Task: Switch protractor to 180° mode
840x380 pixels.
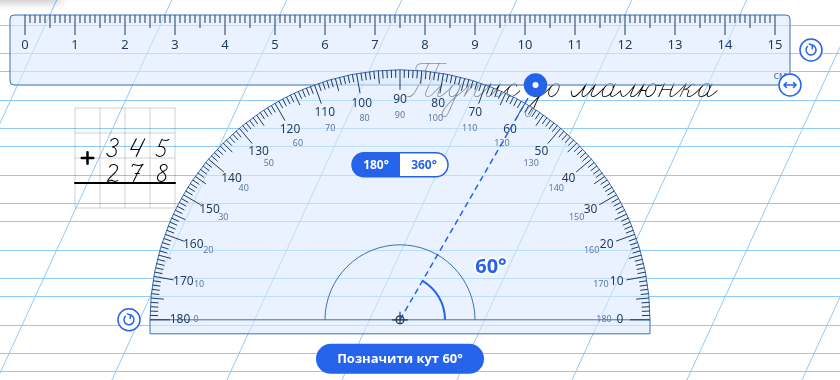Action: click(x=376, y=165)
